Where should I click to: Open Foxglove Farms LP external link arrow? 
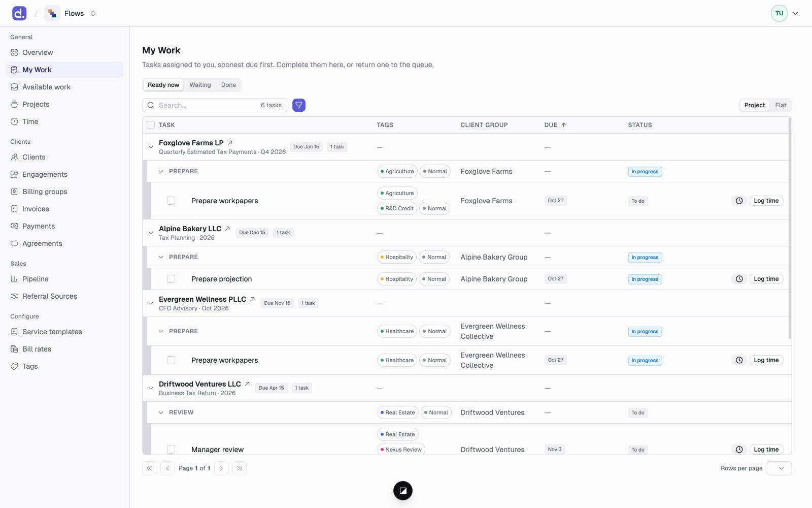tap(230, 143)
